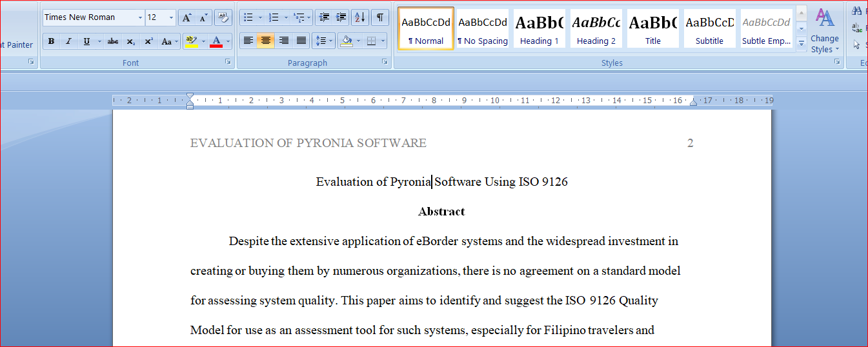Viewport: 868px width, 347px height.
Task: Expand shading color dropdown arrow
Action: point(358,41)
